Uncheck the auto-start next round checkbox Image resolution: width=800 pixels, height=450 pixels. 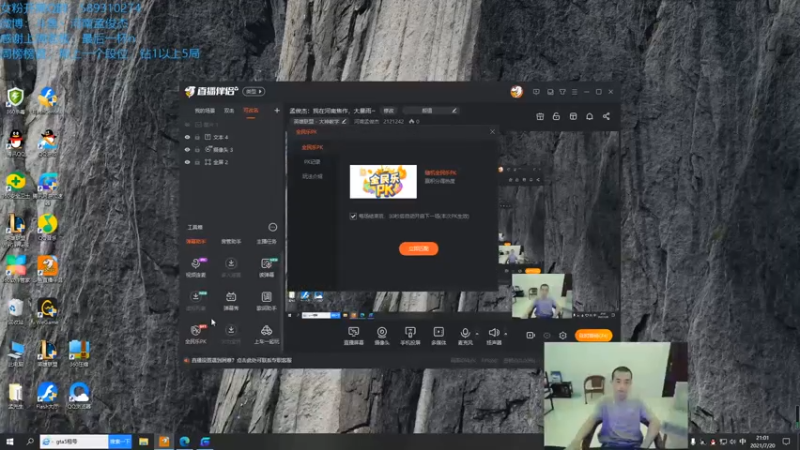(x=353, y=216)
